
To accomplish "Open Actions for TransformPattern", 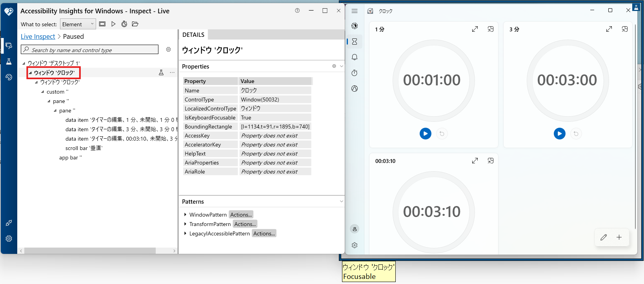I will 245,224.
